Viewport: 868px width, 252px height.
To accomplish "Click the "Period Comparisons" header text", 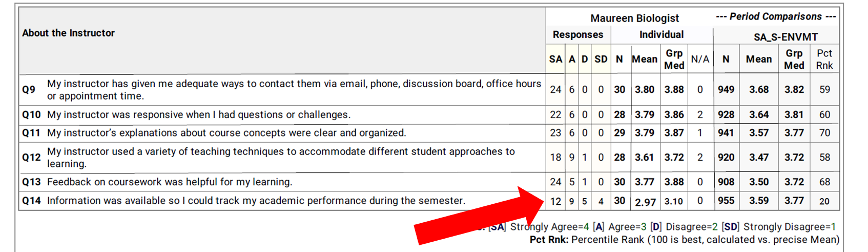I will click(x=775, y=17).
